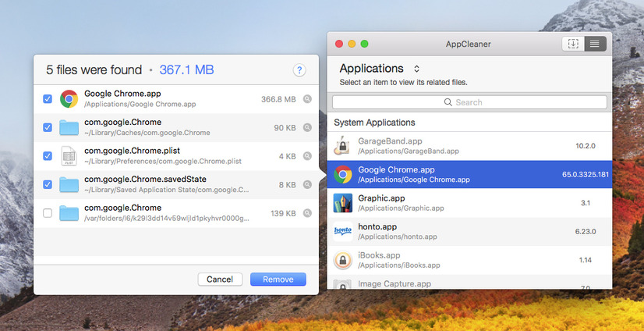Reveal com.google.Chrome.plist via magnifier icon
The width and height of the screenshot is (644, 331).
(x=307, y=156)
